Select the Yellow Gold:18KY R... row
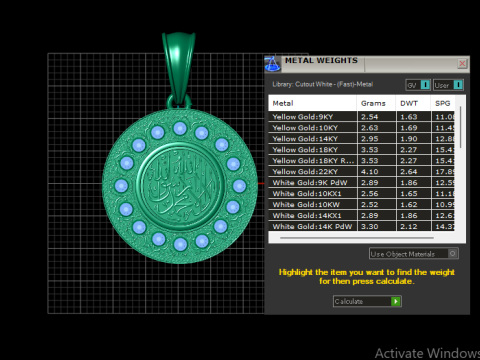Screen dimensions: 480x360 click(x=361, y=161)
